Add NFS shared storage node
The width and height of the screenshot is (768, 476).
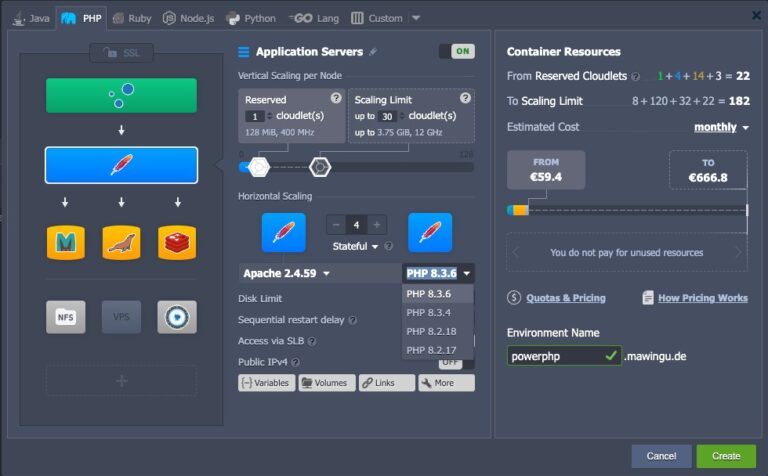tap(65, 317)
